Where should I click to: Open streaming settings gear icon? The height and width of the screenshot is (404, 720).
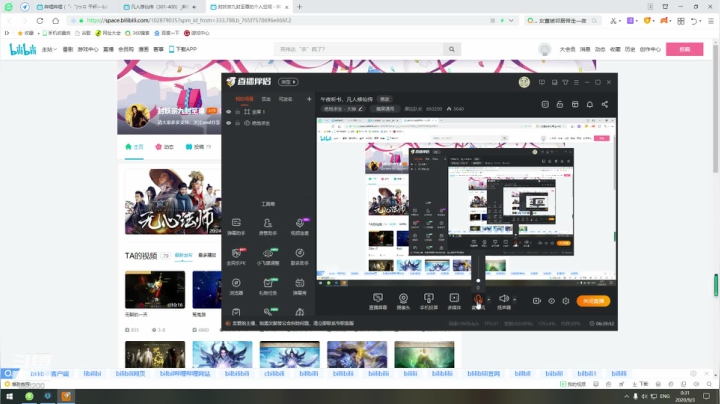click(x=566, y=301)
